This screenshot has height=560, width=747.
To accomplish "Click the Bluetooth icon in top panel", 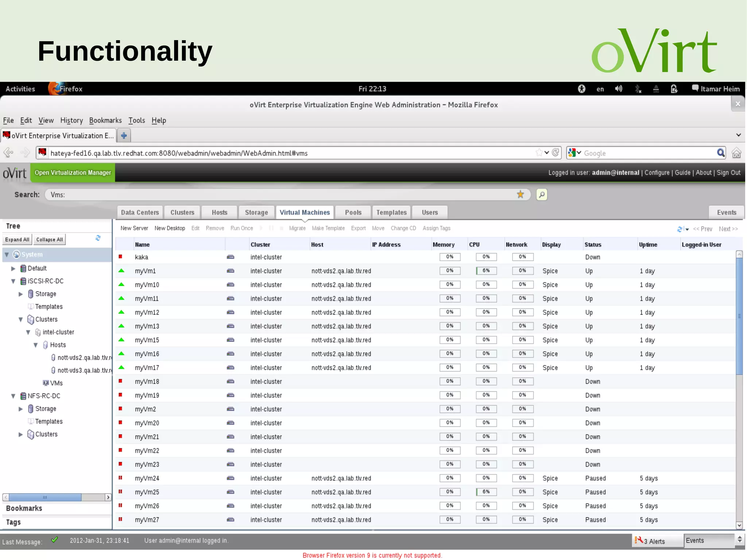I will click(x=638, y=89).
